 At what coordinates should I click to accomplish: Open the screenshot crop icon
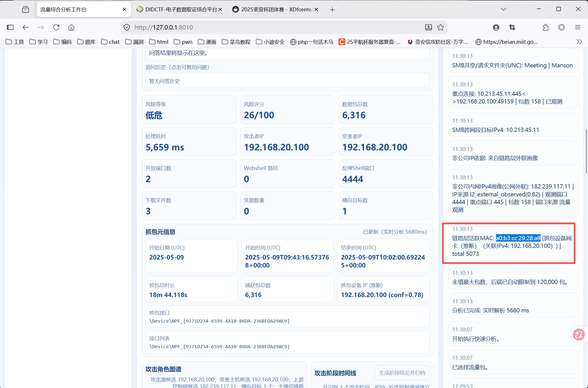[512, 27]
